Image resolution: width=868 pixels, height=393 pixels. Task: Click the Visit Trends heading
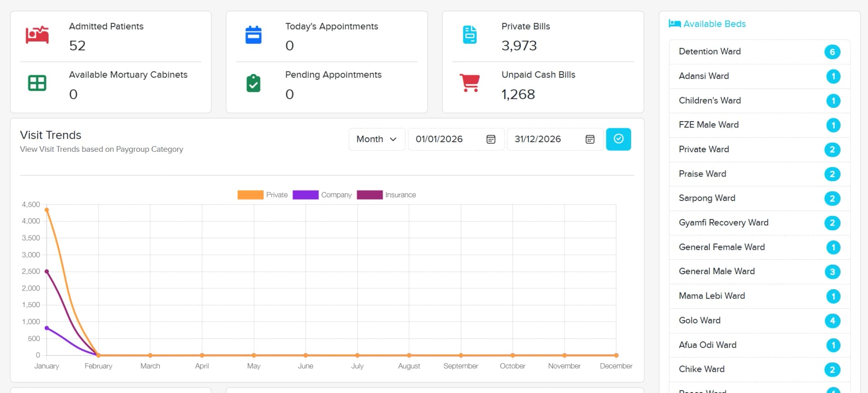[51, 135]
